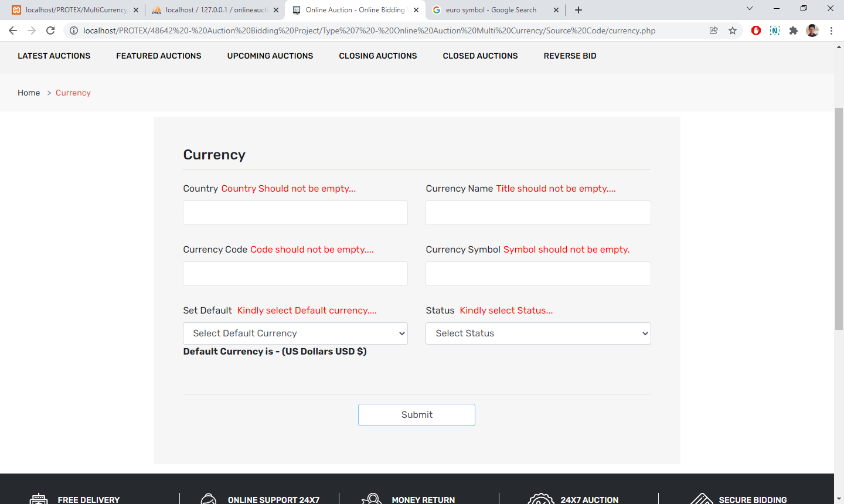Focus the Currency Code input field
The image size is (844, 504).
coord(295,274)
